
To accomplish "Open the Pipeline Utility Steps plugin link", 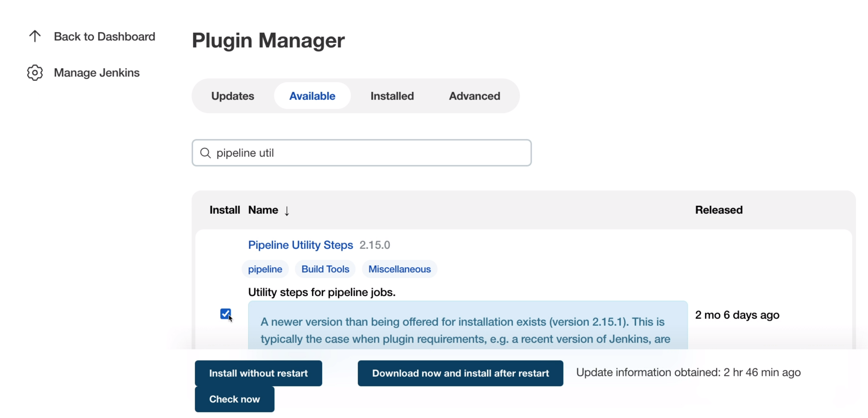I will point(300,245).
